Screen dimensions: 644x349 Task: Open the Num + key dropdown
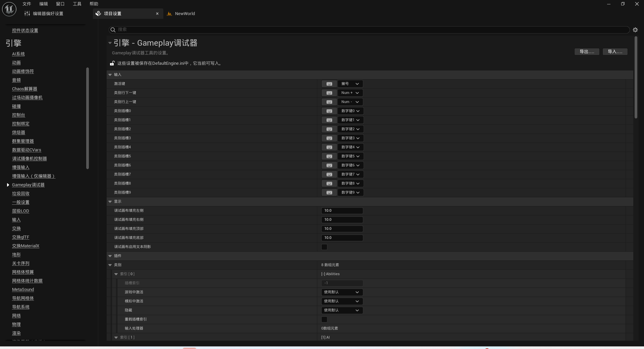click(351, 93)
